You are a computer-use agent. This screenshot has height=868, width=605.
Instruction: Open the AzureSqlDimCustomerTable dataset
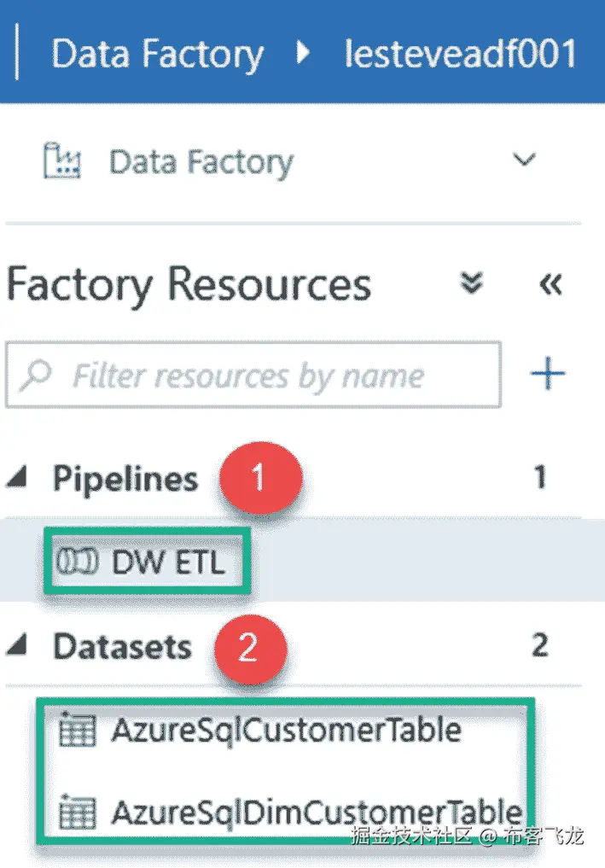click(x=317, y=812)
